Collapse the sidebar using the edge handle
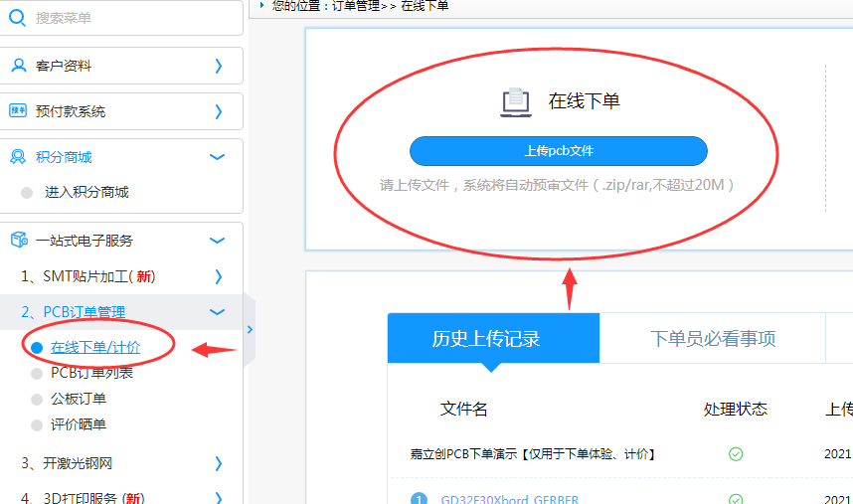This screenshot has height=504, width=853. (x=250, y=329)
